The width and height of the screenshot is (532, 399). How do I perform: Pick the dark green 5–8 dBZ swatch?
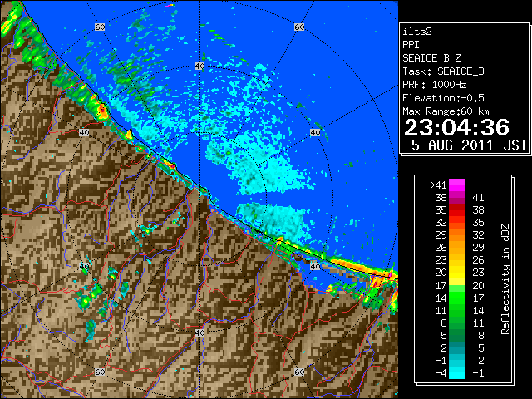pos(457,335)
